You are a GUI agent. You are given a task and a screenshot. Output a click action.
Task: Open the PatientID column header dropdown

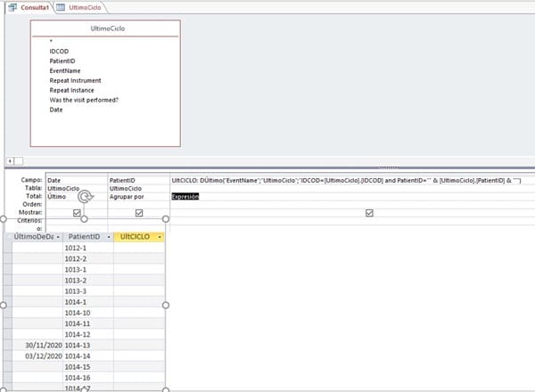[x=107, y=237]
